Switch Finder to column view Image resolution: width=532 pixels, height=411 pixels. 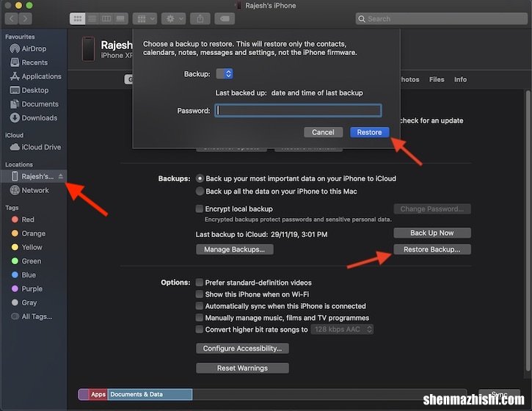click(x=106, y=18)
